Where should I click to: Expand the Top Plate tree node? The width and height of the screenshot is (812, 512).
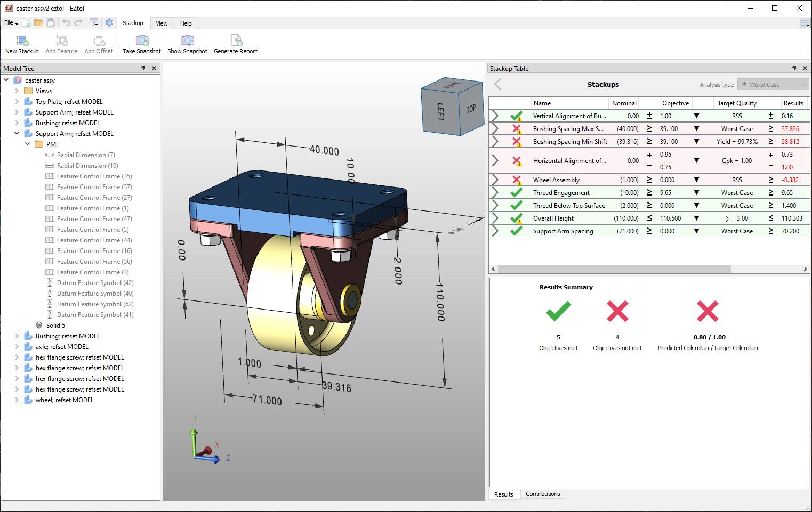17,102
